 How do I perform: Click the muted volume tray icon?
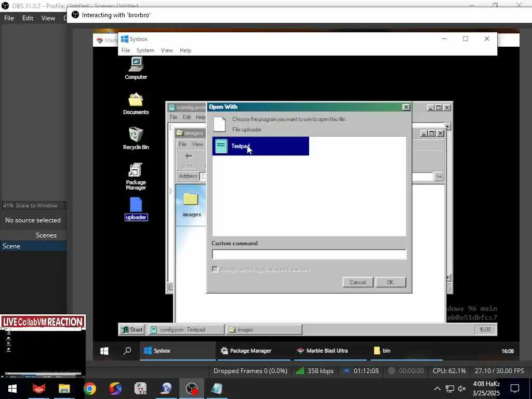462,389
